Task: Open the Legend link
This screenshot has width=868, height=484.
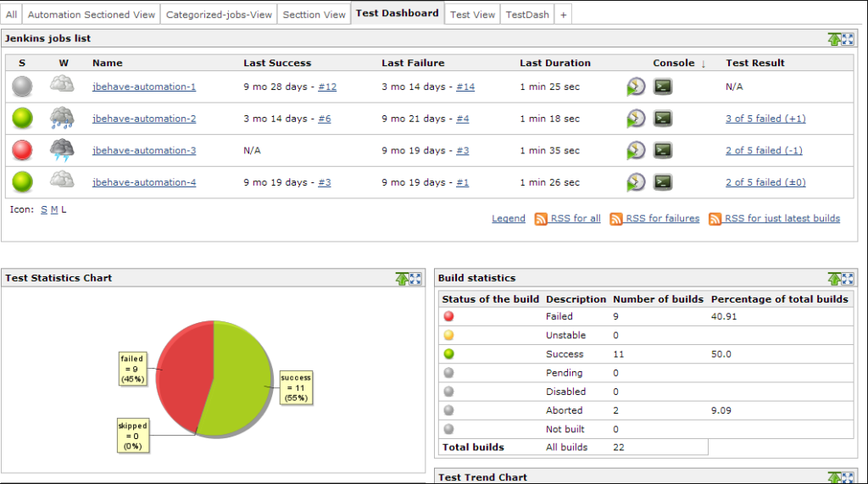Action: pos(509,218)
